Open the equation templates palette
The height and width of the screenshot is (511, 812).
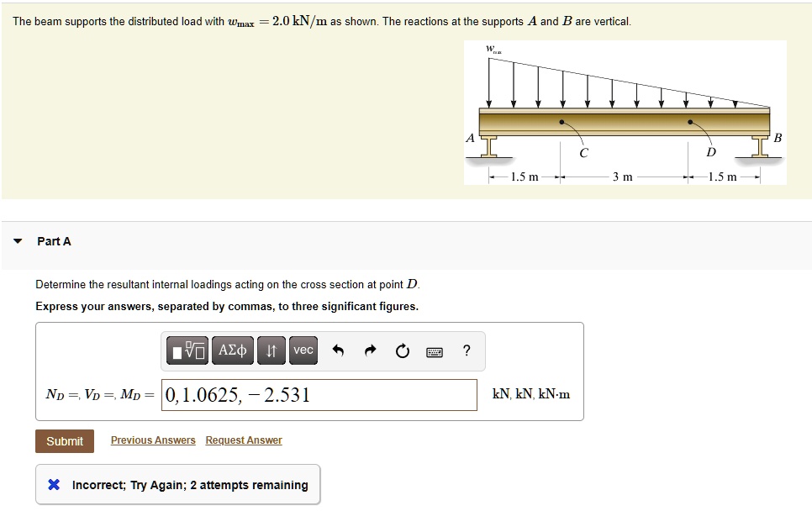point(185,350)
